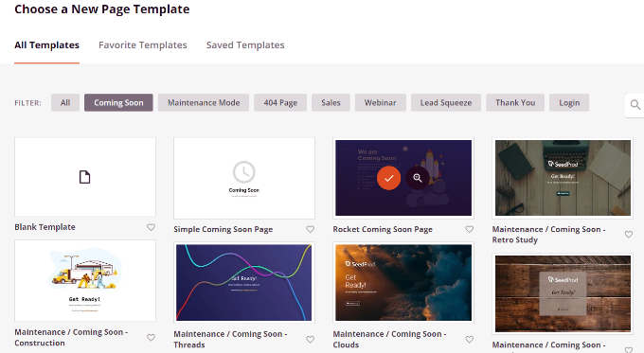644x353 pixels.
Task: Choose the Threads template thumbnail
Action: tap(244, 283)
